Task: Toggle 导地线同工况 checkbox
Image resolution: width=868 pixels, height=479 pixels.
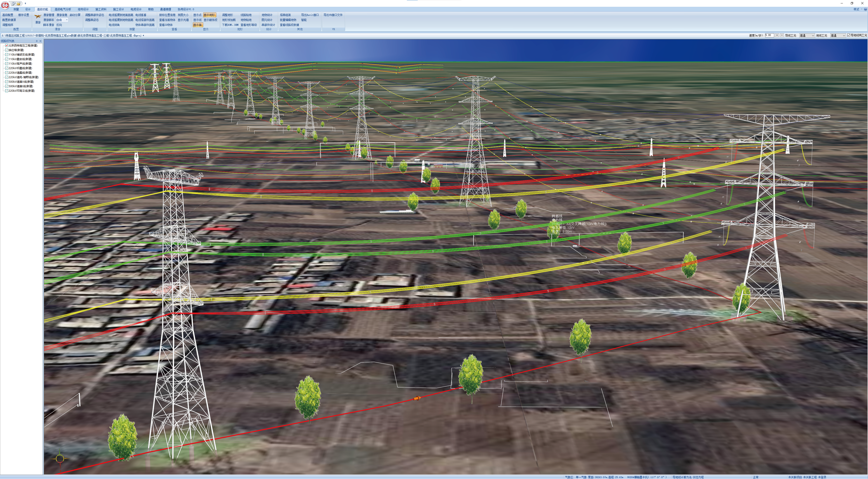Action: tap(849, 35)
